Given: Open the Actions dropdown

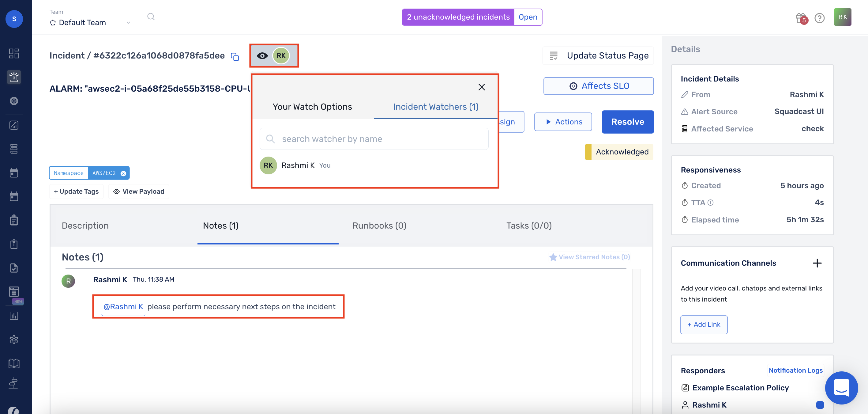Looking at the screenshot, I should tap(563, 122).
